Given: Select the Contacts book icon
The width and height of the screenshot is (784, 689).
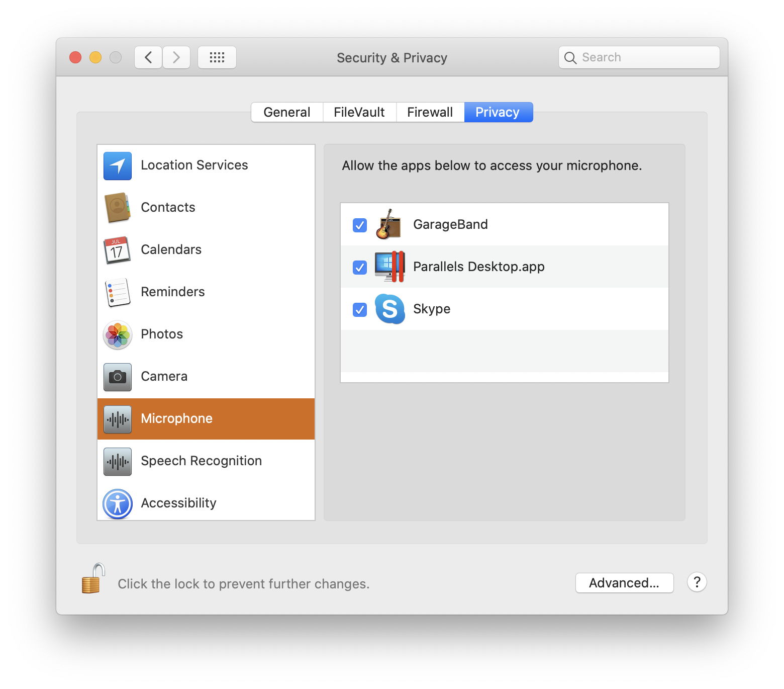Looking at the screenshot, I should click(118, 208).
